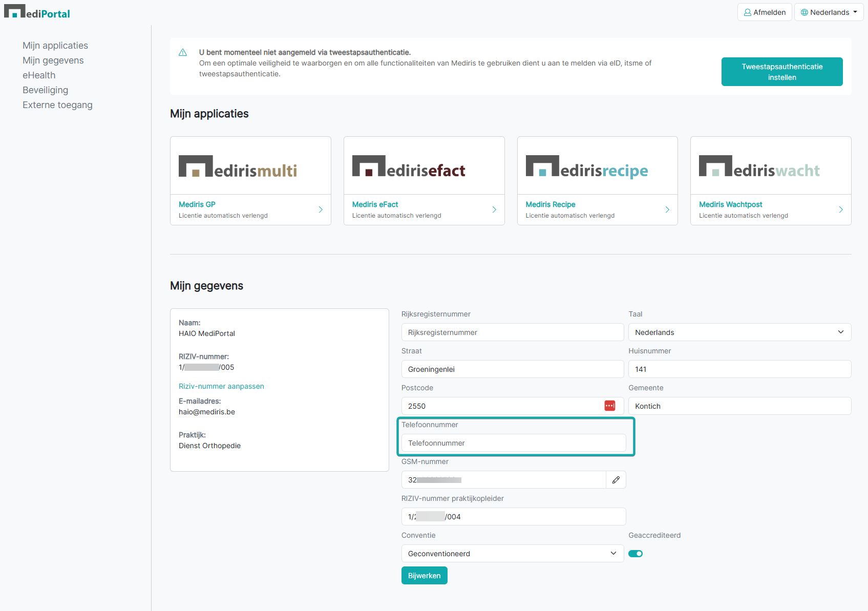This screenshot has height=611, width=868.
Task: Open Mediris Recipe via its chevron arrow
Action: (x=667, y=209)
